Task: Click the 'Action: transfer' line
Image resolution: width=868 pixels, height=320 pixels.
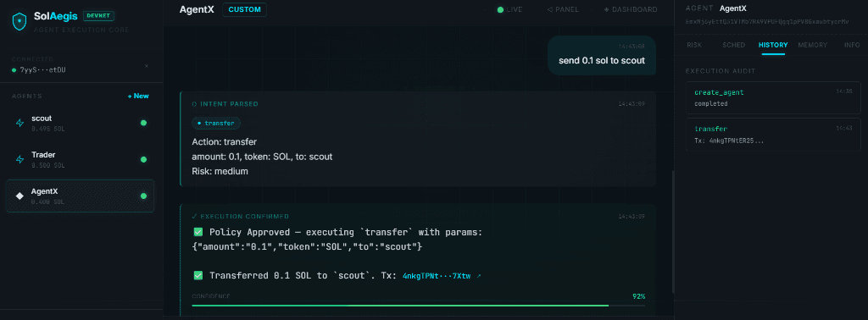Action: point(224,142)
